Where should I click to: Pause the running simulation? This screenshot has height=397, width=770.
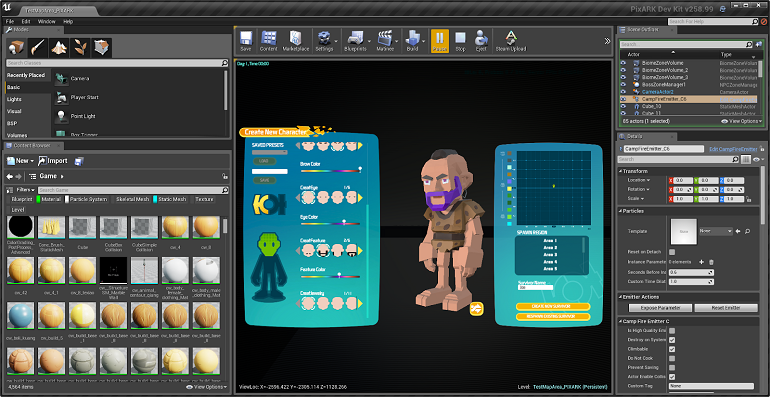pyautogui.click(x=440, y=40)
